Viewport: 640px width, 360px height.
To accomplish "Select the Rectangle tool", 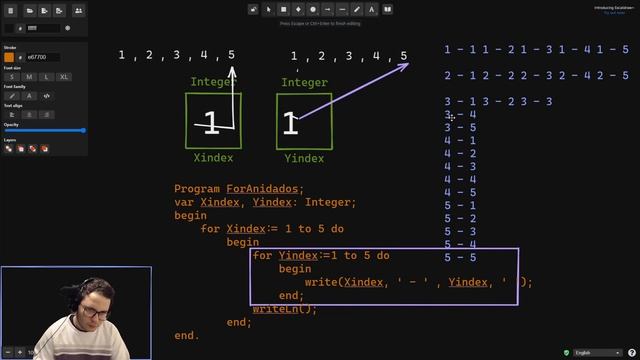I will pos(283,9).
